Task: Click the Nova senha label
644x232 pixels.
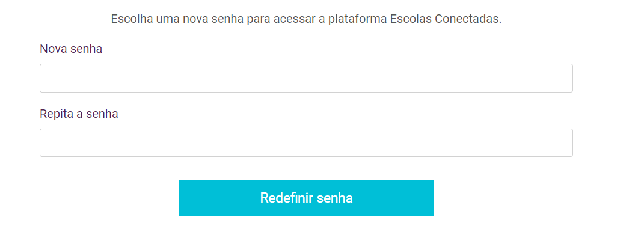Action: point(71,49)
